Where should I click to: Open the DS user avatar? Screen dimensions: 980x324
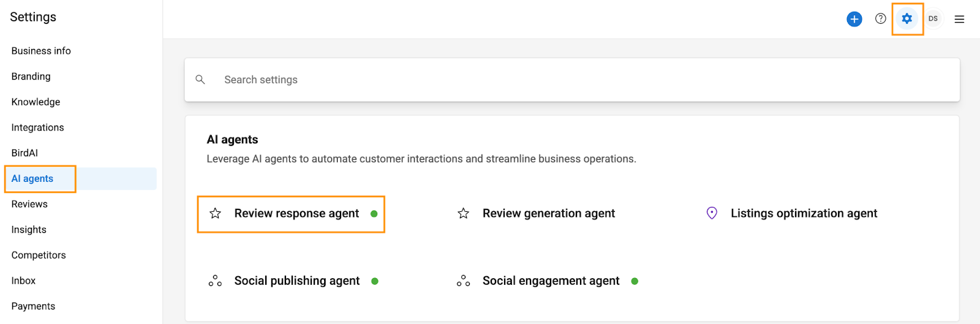pos(933,18)
